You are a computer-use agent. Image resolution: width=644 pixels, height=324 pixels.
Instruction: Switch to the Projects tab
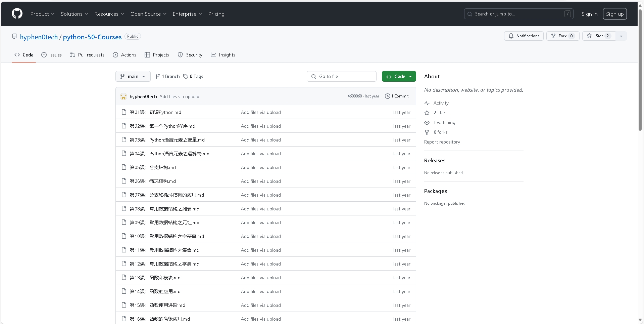tap(157, 55)
